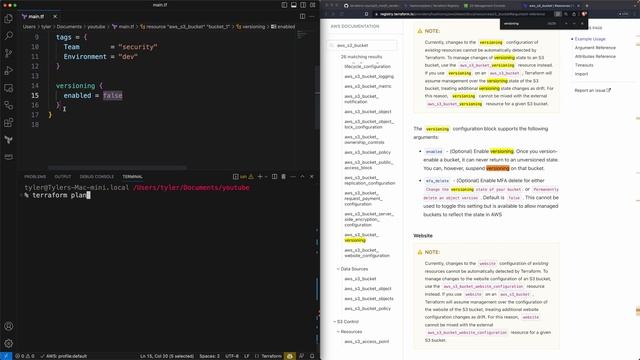Change indentation via Spaces: 2

(209, 356)
